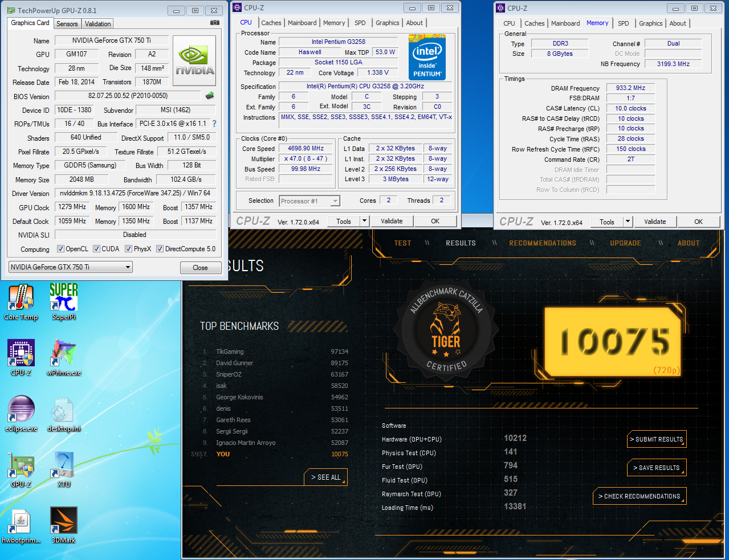
Task: Click Tools button in left CPU-Z
Action: point(344,221)
